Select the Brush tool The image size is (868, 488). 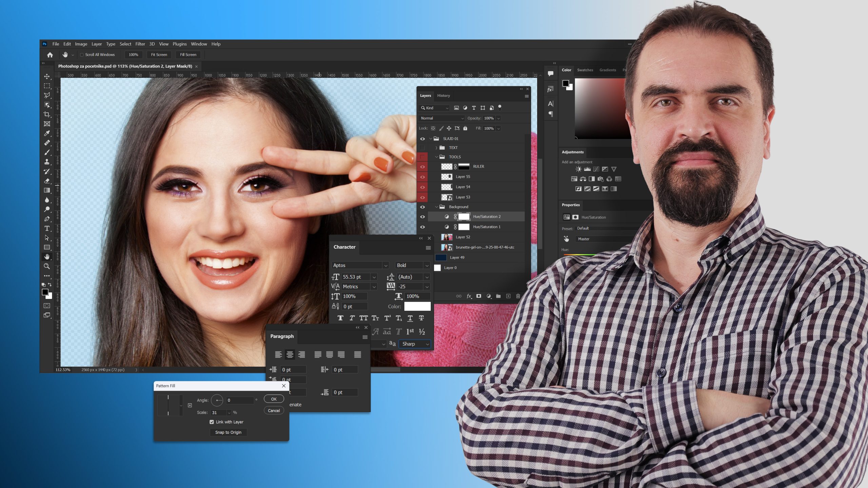(47, 152)
